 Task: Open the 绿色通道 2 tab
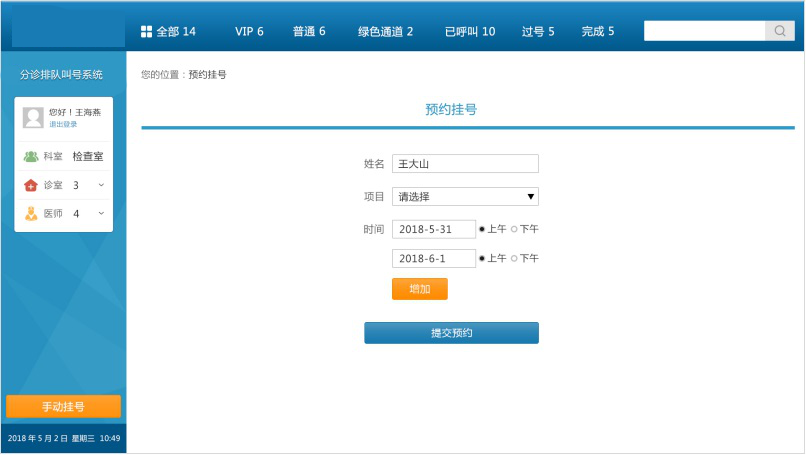[x=385, y=32]
